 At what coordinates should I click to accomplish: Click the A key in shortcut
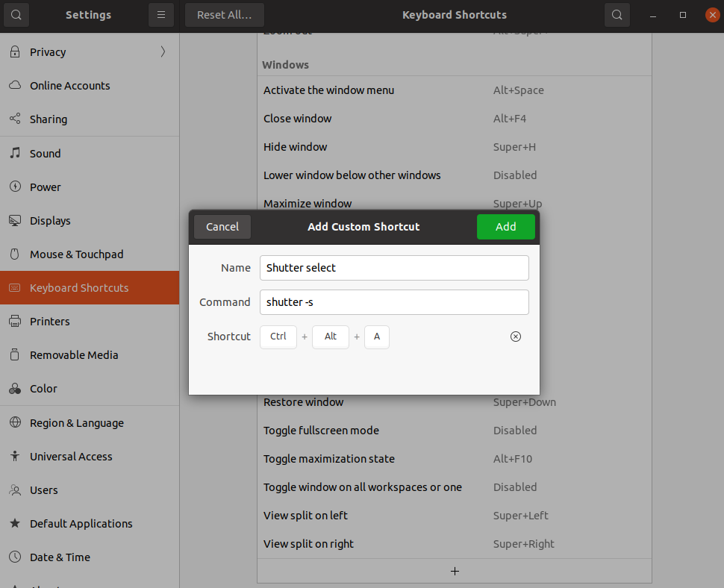pos(377,337)
